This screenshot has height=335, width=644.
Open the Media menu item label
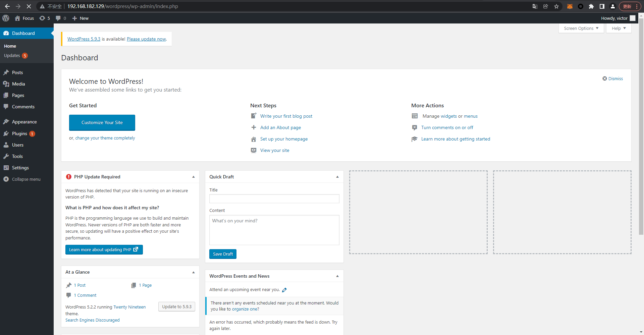point(18,84)
